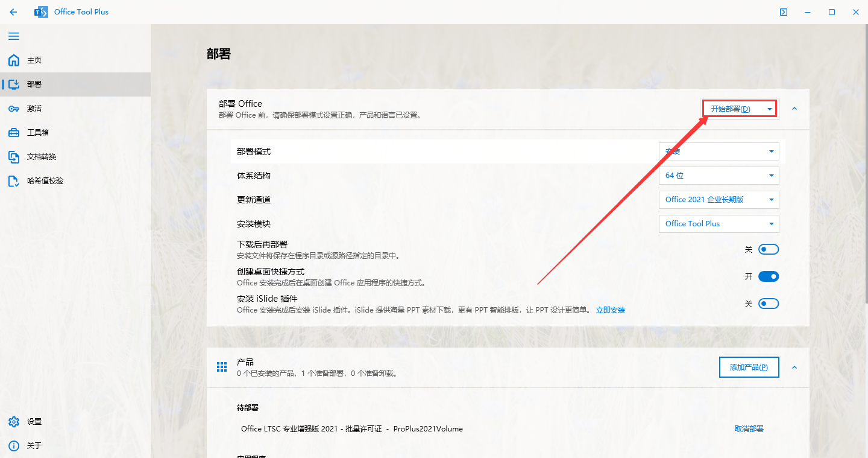Screen dimensions: 868x458
Task: Open the hamburger menu at top left
Action: click(x=14, y=36)
